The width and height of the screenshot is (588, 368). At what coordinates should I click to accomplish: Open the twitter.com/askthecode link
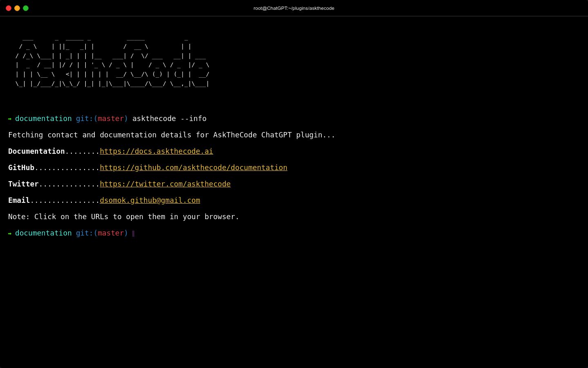click(165, 184)
